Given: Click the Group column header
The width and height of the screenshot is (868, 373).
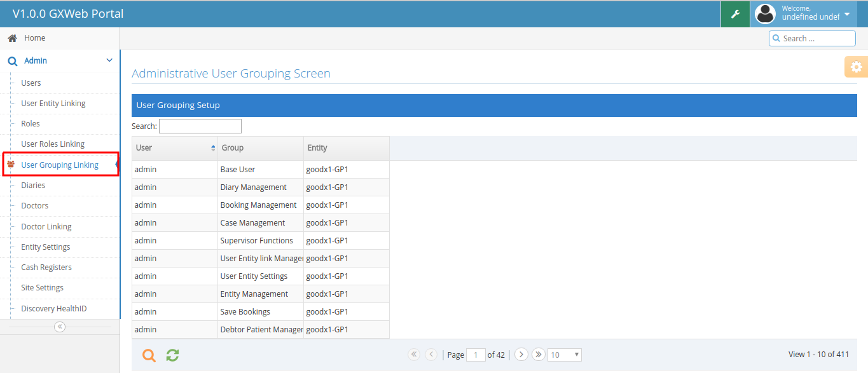Looking at the screenshot, I should point(260,148).
